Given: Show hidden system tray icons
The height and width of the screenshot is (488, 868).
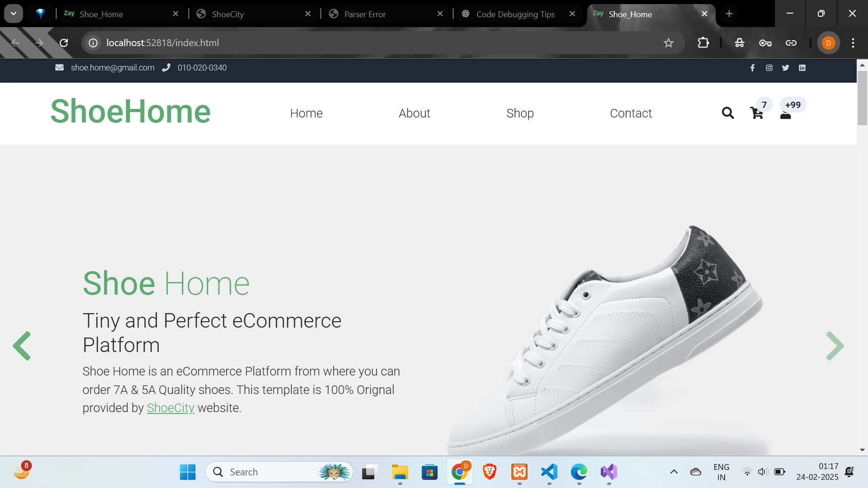Looking at the screenshot, I should click(674, 472).
